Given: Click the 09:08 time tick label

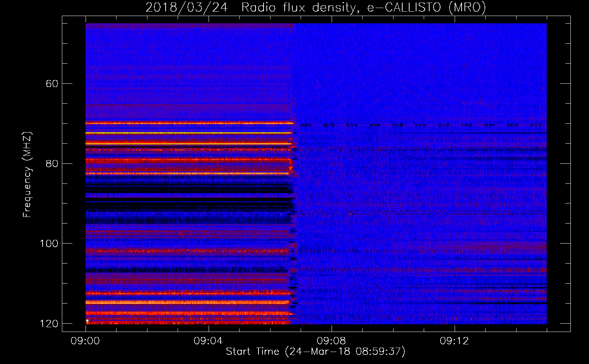Looking at the screenshot, I should click(x=331, y=341).
